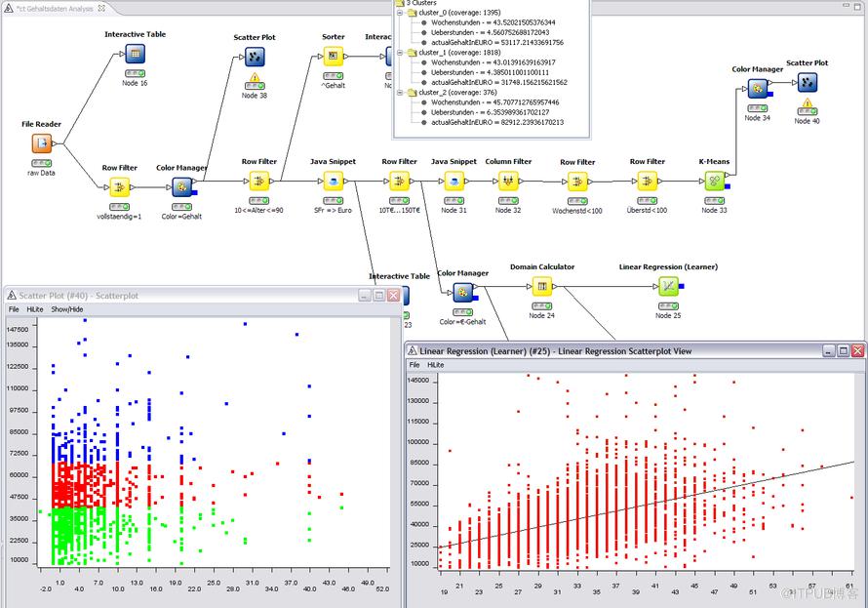Click the Color Manager Node 34 icon
868x608 pixels.
tap(757, 89)
